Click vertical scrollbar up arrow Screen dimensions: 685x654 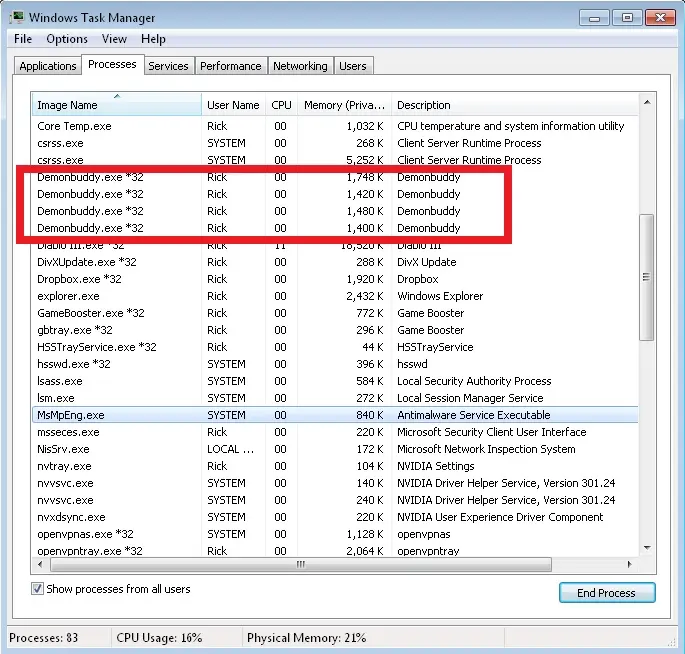pos(647,103)
